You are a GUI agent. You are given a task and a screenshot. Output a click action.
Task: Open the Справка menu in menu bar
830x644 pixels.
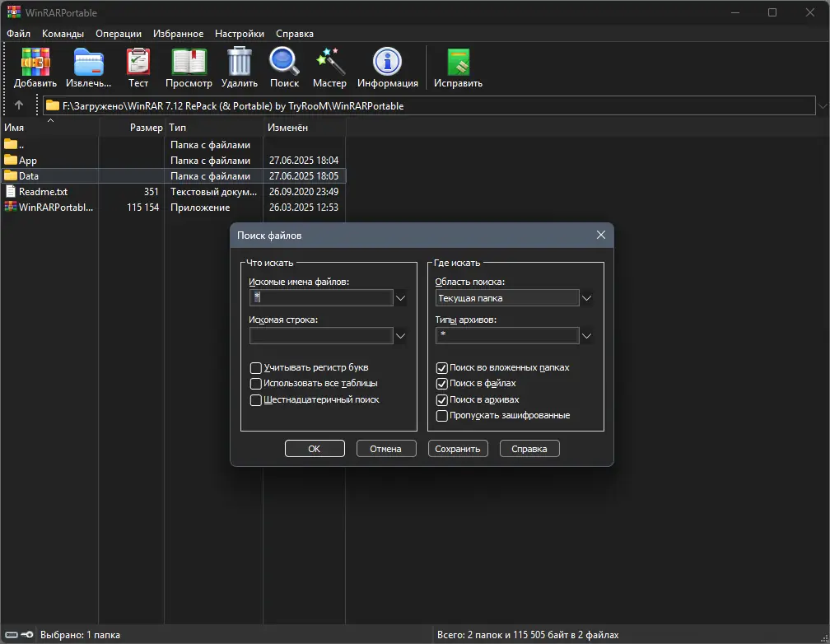(295, 34)
